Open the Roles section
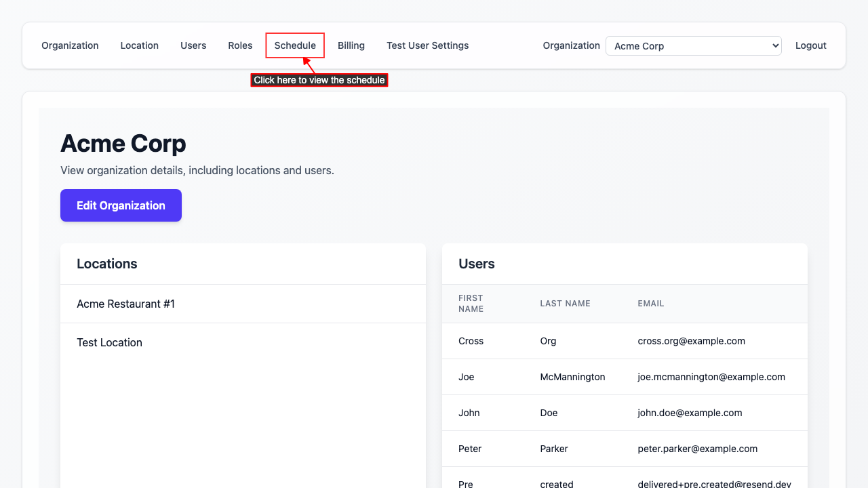The height and width of the screenshot is (488, 868). (240, 45)
